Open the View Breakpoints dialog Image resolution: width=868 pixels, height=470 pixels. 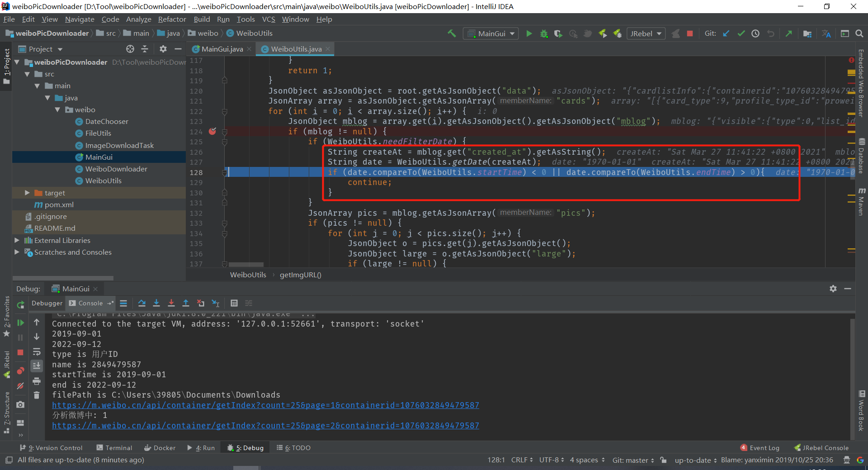tap(20, 371)
